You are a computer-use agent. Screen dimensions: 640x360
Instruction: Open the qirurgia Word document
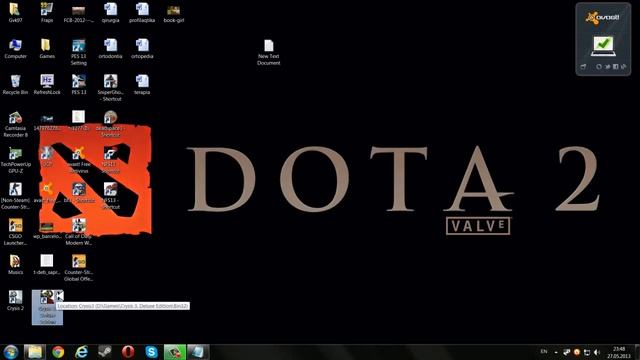[x=110, y=12]
